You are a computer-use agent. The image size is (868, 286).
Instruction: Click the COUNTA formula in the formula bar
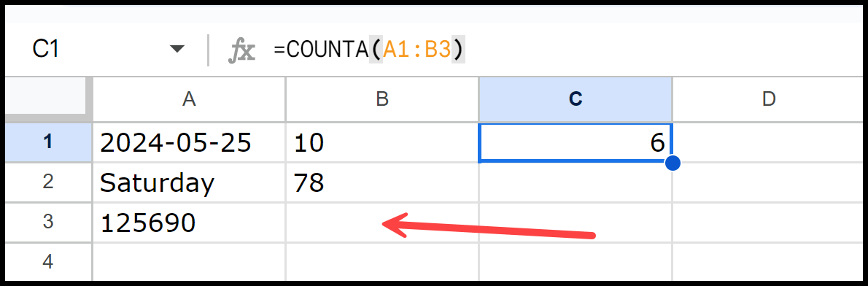pos(369,50)
